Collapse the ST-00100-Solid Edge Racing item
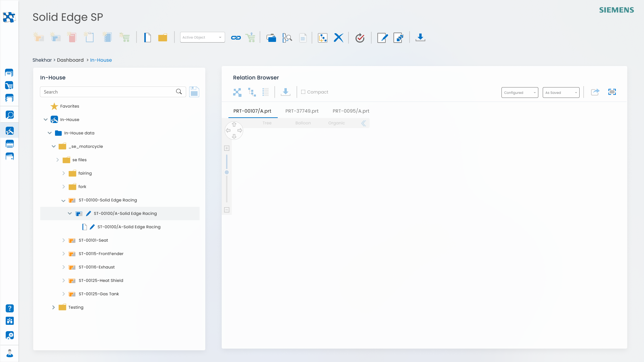644x362 pixels. (x=63, y=200)
